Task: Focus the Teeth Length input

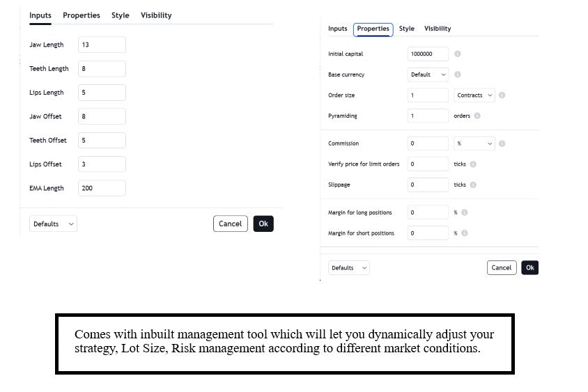Action: point(102,68)
